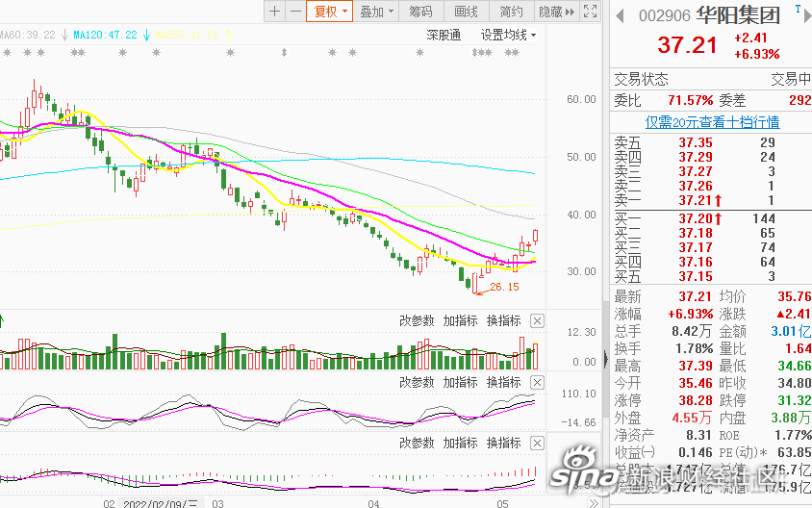Screen dimensions: 812x508
Task: Click 加指标 in the bottom MACD panel
Action: [460, 443]
